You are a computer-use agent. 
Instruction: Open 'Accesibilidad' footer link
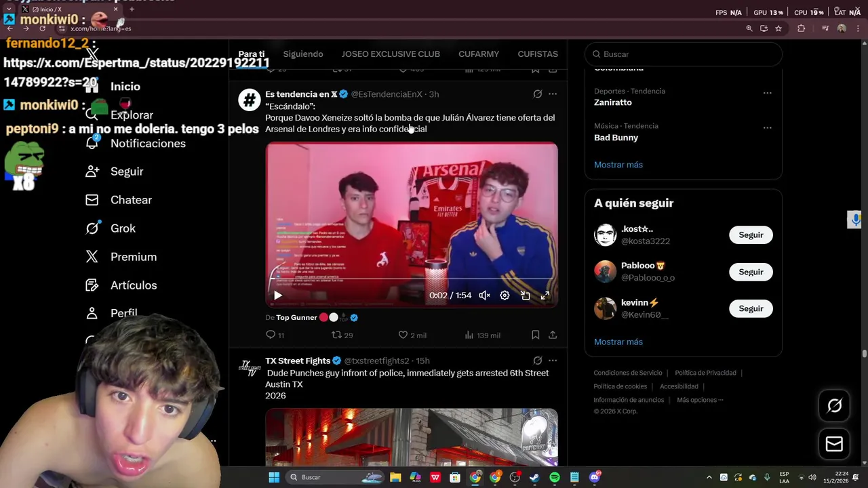(679, 386)
